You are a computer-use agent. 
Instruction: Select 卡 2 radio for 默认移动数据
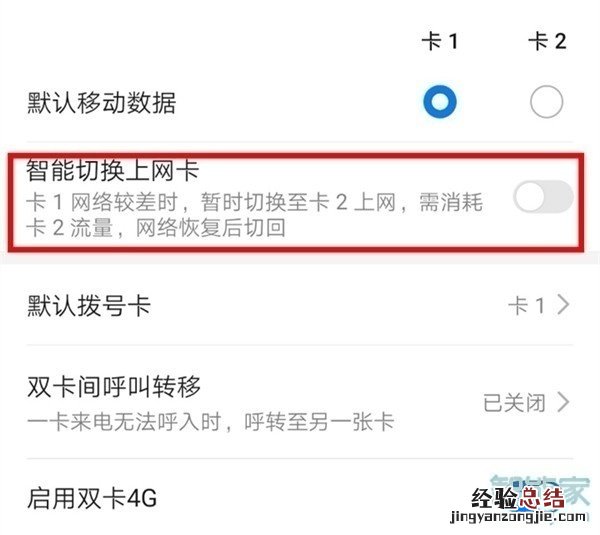pos(546,102)
